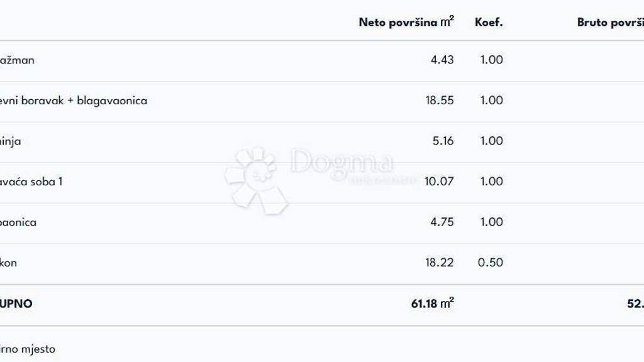Select the 61.18 m² total net area
Image resolution: width=644 pixels, height=362 pixels.
click(x=432, y=304)
